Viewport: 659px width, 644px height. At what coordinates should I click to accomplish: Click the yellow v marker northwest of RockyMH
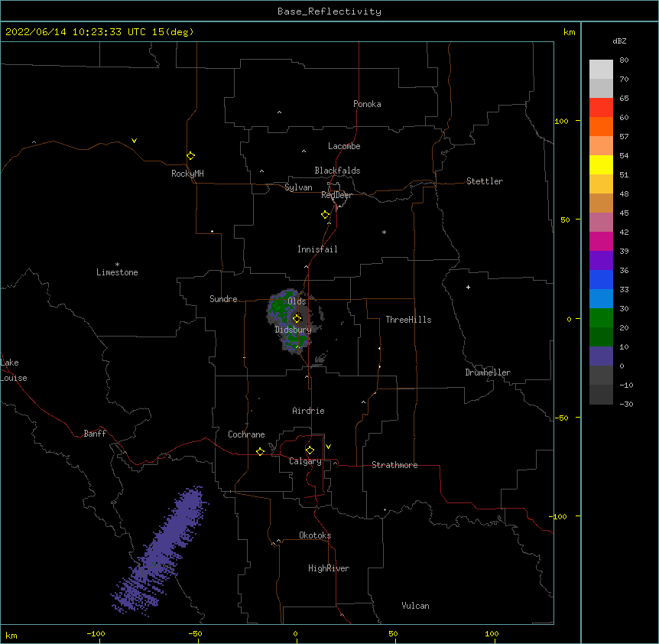pyautogui.click(x=134, y=141)
